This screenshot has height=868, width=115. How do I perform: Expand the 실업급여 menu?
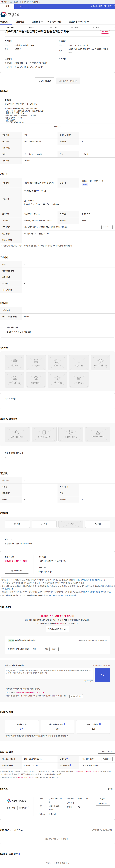(37, 22)
